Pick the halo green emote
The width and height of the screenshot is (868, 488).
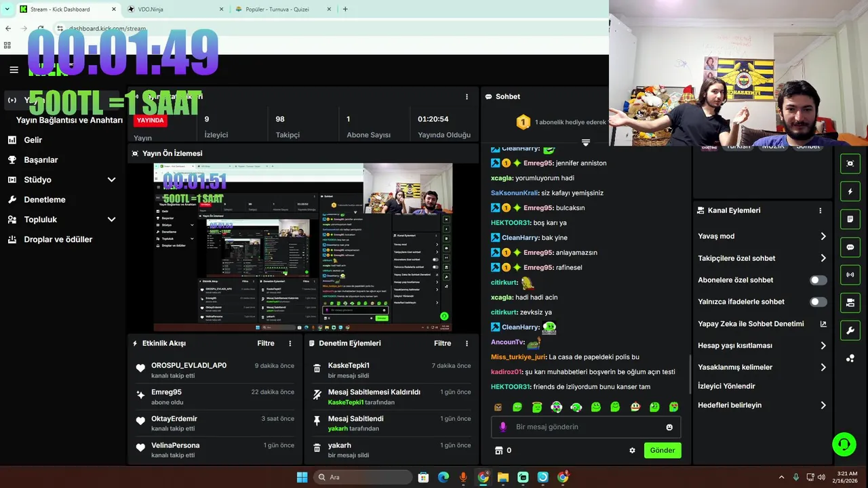[x=537, y=407]
